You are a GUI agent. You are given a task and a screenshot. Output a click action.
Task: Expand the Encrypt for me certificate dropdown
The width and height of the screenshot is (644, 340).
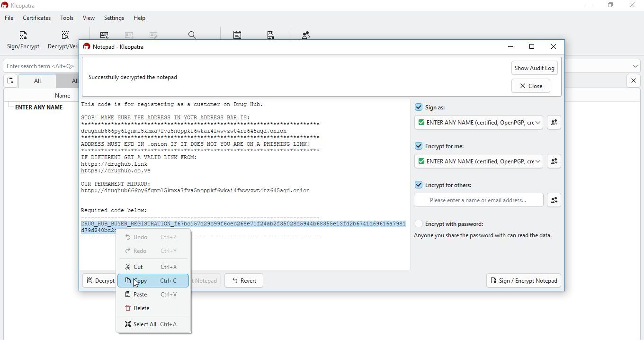pyautogui.click(x=538, y=161)
